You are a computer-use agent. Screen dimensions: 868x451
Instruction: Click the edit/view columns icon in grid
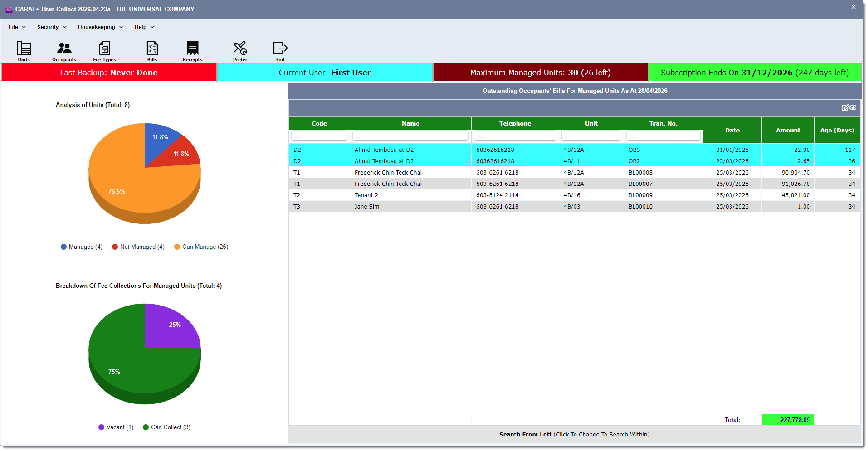click(x=848, y=107)
